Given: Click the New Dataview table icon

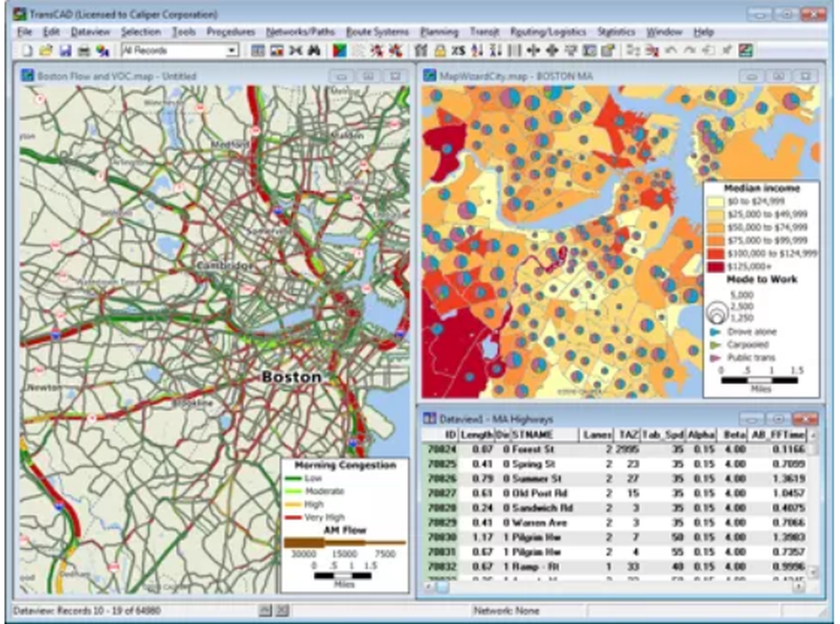Looking at the screenshot, I should [x=258, y=51].
